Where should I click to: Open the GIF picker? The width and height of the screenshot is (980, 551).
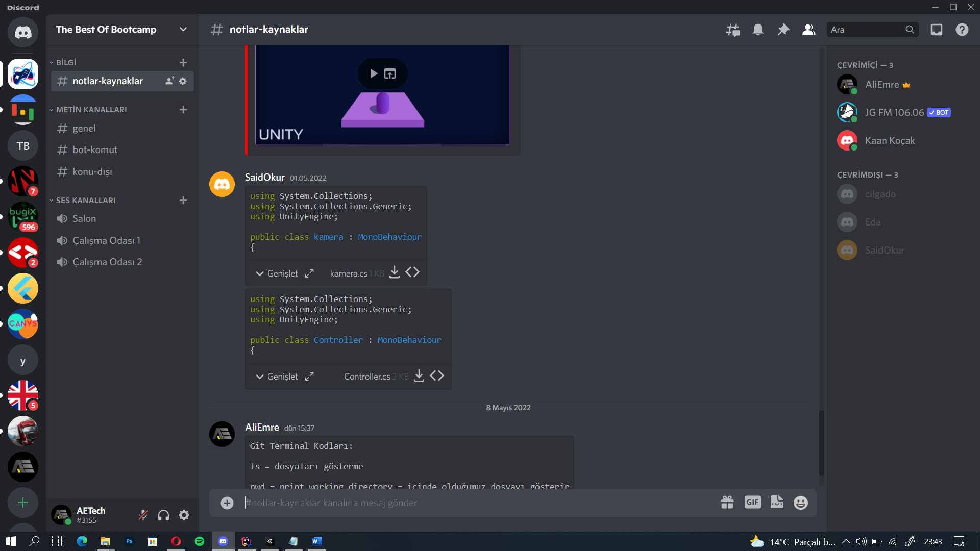752,502
